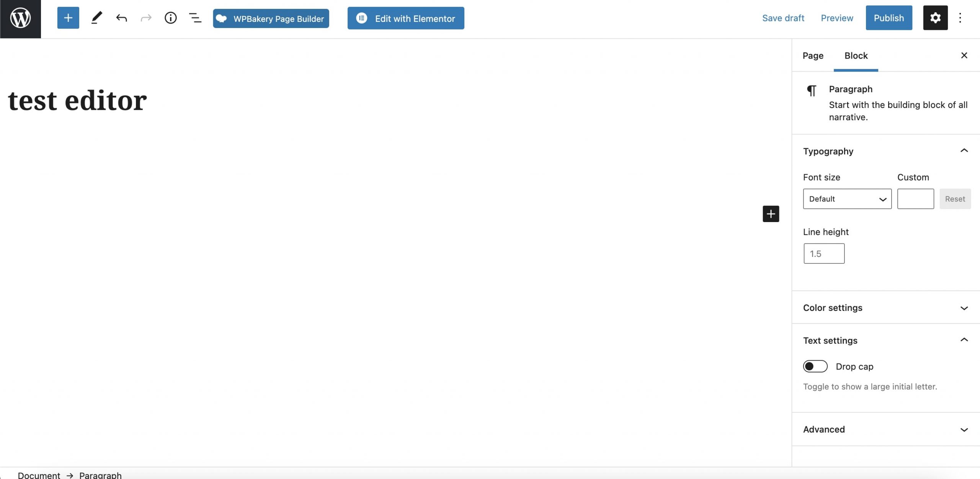Select the pencil Tools icon
This screenshot has width=980, height=479.
click(x=96, y=18)
